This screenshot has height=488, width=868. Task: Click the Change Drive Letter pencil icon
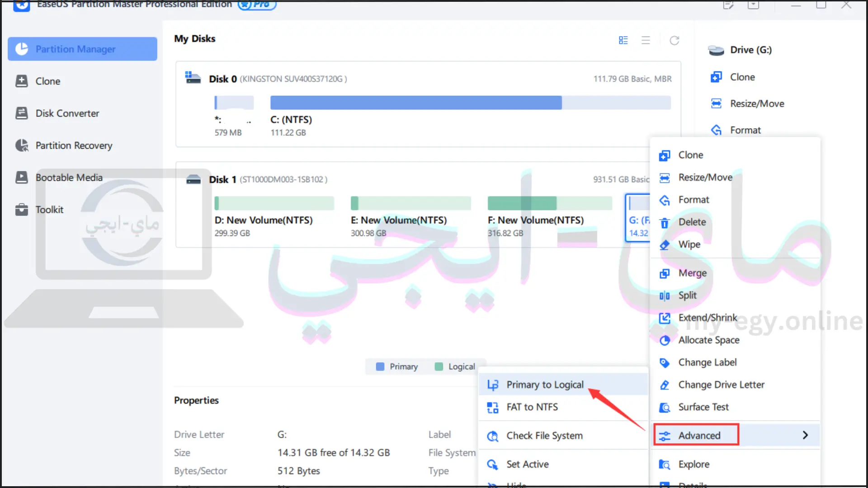coord(665,385)
